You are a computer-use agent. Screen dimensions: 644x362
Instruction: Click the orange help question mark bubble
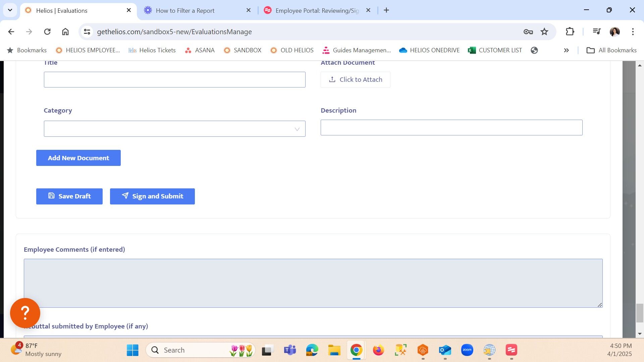25,313
